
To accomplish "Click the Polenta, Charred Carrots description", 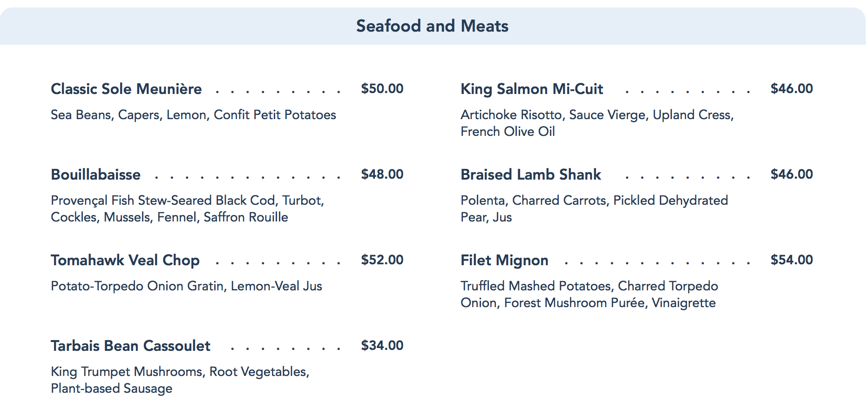I will point(594,208).
